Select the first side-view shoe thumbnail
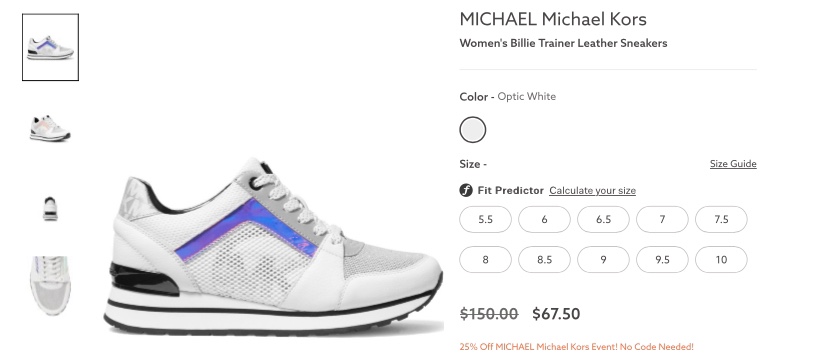 (x=50, y=48)
